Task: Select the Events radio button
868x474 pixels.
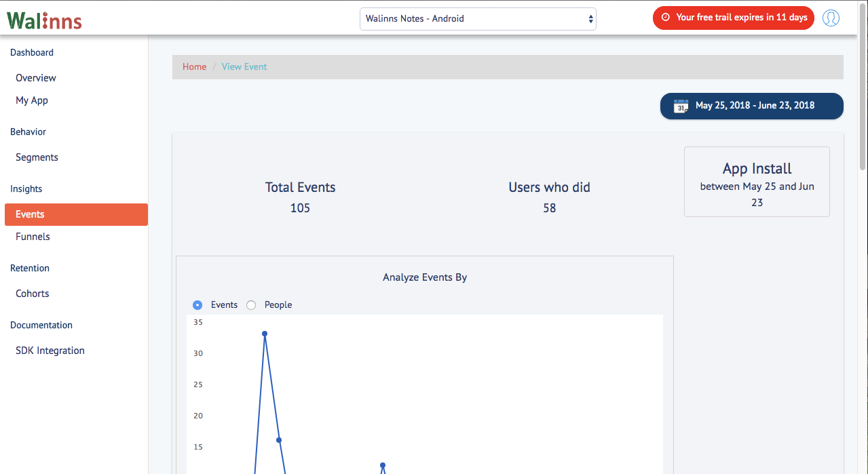Action: 197,305
